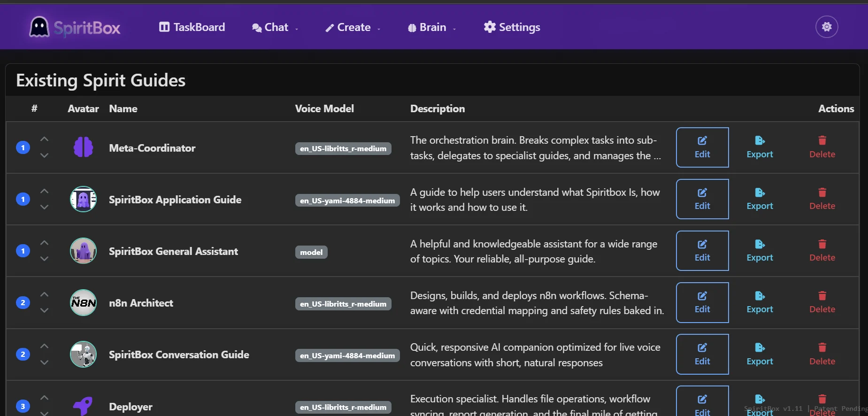Screen dimensions: 868x416
Task: Edit the SpiritBox General Assistant
Action: click(702, 251)
